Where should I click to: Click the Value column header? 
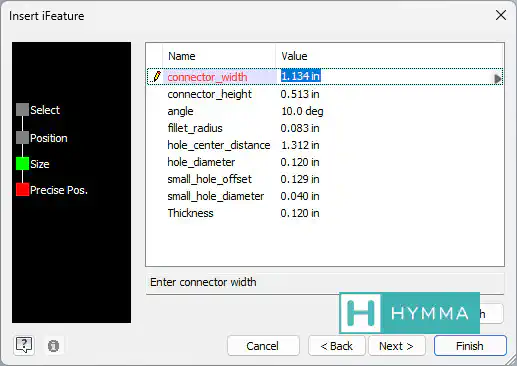(x=294, y=56)
